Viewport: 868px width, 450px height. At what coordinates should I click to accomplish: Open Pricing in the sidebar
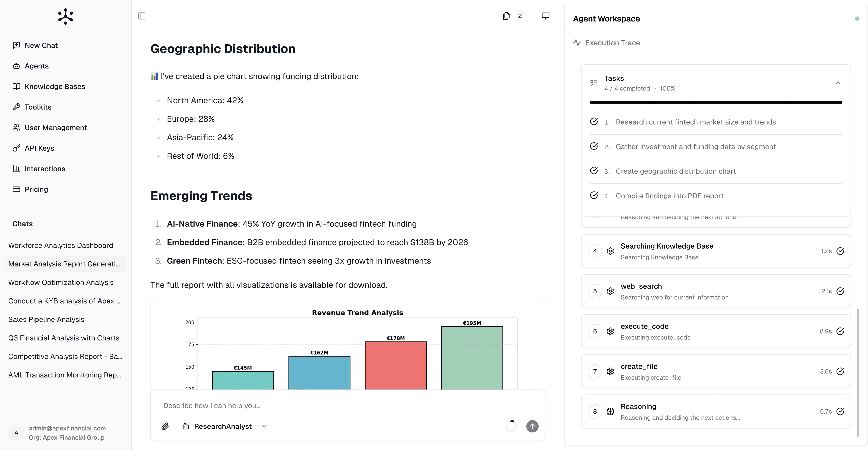pyautogui.click(x=65, y=189)
